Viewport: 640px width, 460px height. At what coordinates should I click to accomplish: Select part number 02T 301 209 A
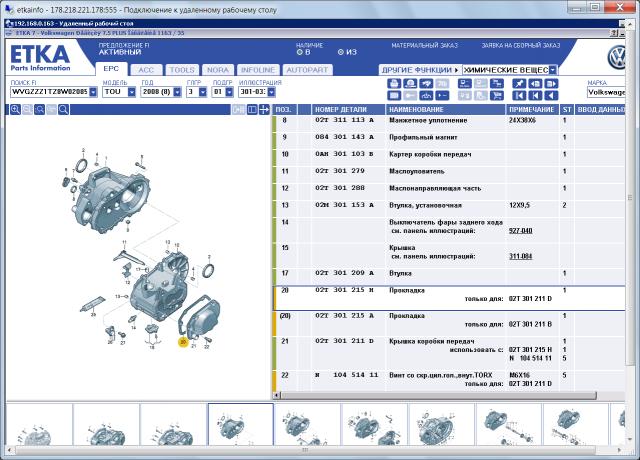tap(344, 273)
